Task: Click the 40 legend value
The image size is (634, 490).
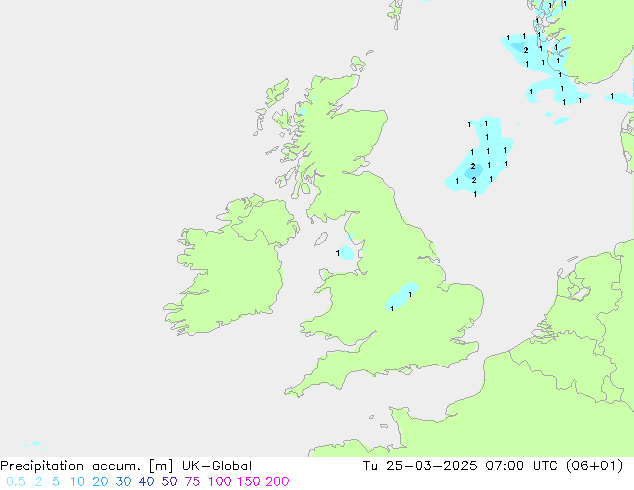Action: point(146,482)
